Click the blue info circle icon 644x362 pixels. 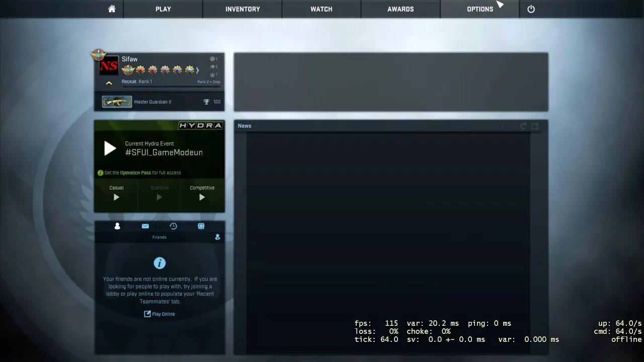pyautogui.click(x=159, y=263)
